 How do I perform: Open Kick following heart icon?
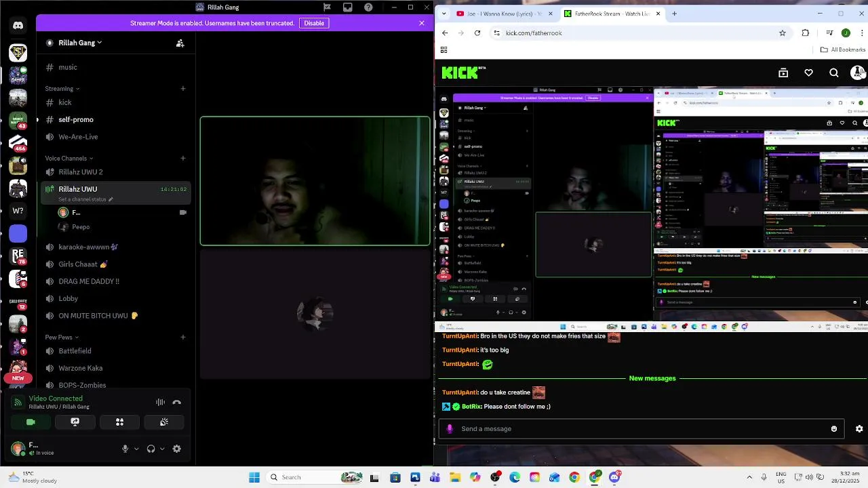point(808,73)
